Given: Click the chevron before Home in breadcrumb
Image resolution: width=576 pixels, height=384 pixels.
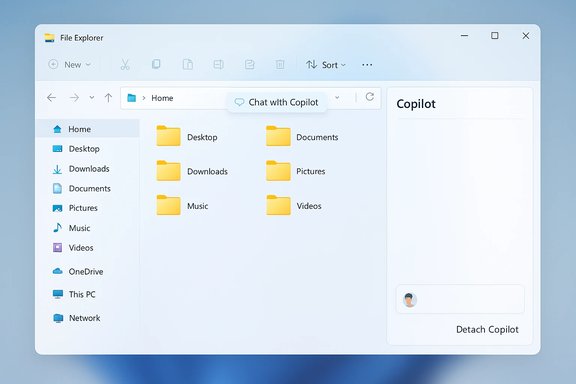Looking at the screenshot, I should (x=144, y=98).
